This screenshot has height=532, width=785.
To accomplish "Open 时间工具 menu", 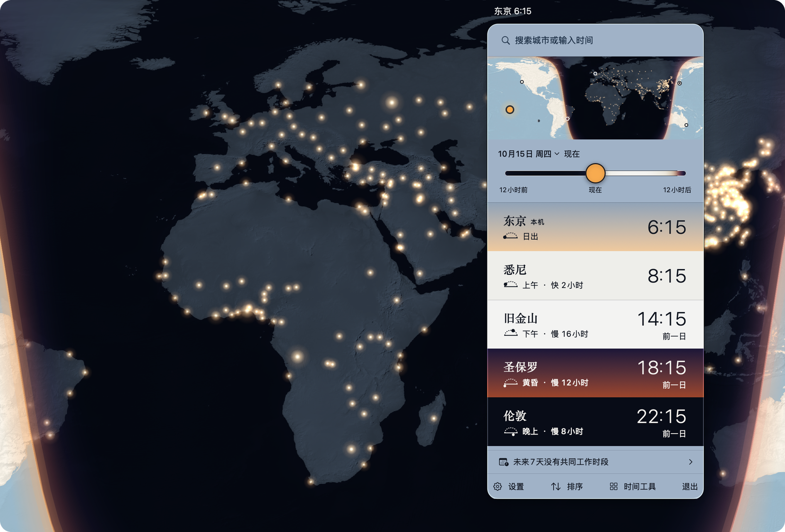I will point(633,487).
